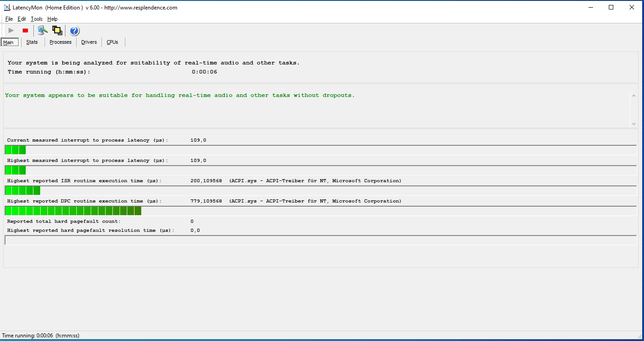Switch to the Main tab
644x341 pixels.
(9, 42)
